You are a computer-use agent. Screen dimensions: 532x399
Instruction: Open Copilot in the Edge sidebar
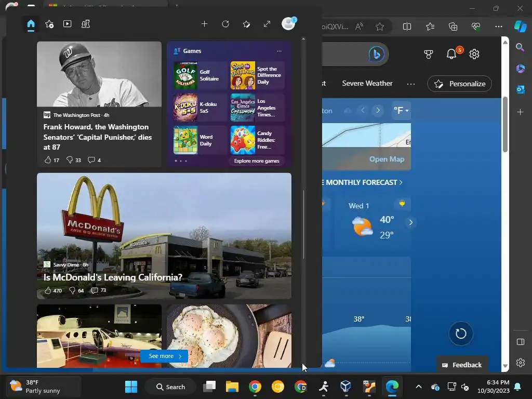(520, 26)
